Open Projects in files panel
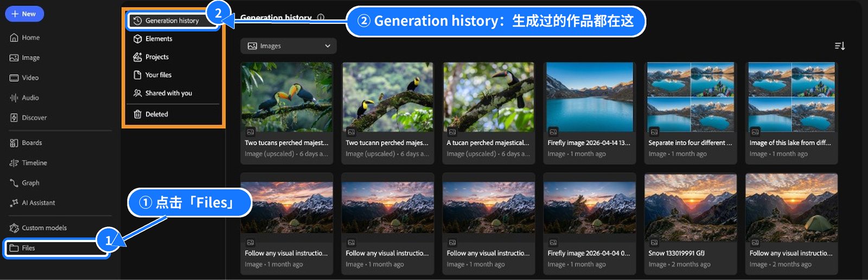 tap(151, 57)
